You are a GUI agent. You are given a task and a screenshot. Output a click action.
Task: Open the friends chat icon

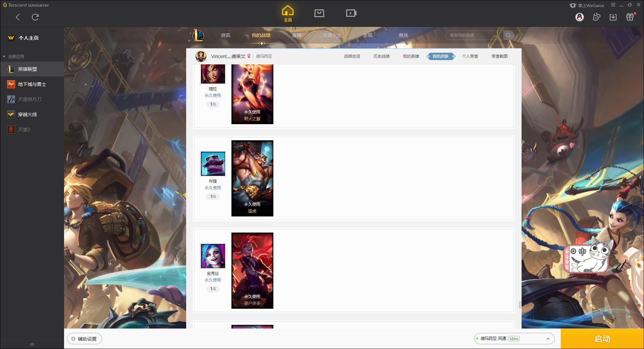coord(596,17)
